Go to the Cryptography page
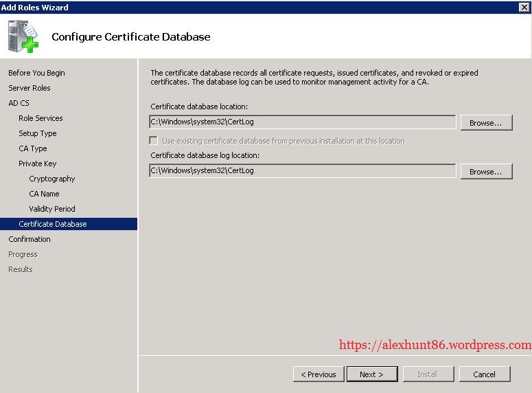The image size is (532, 393). (52, 179)
